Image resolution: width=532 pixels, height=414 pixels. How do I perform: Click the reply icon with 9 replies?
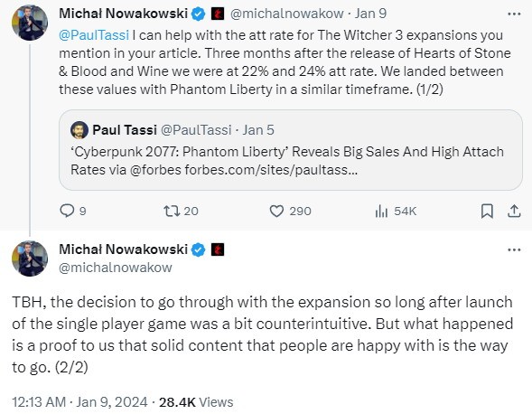click(x=67, y=211)
